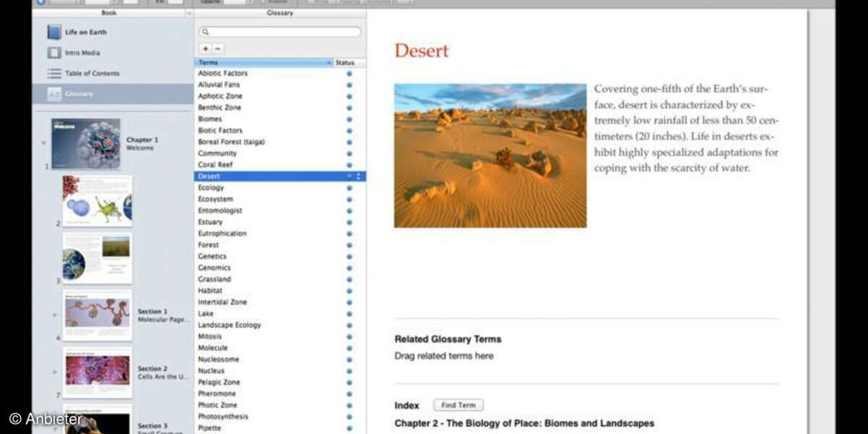Click the Chapter 2 Biology of Place index entry

[x=524, y=423]
